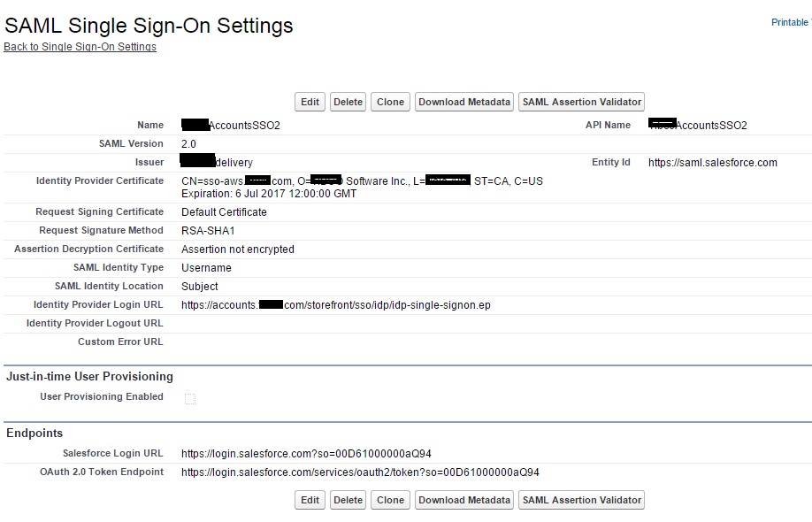Open the top SAML Assertion Validator button

coord(581,102)
